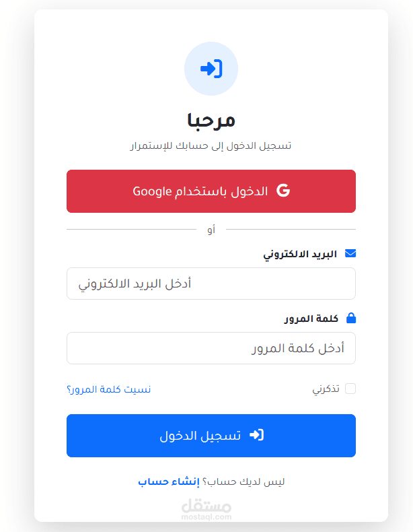Submit with the blue تسجيل الدخول button
The image size is (413, 532).
[x=211, y=436]
